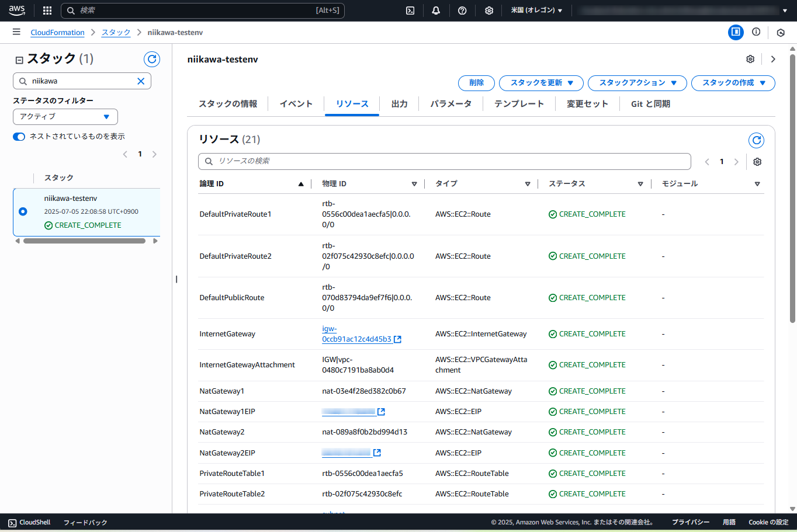Click CloudShell in the footer
The width and height of the screenshot is (797, 532).
point(29,523)
